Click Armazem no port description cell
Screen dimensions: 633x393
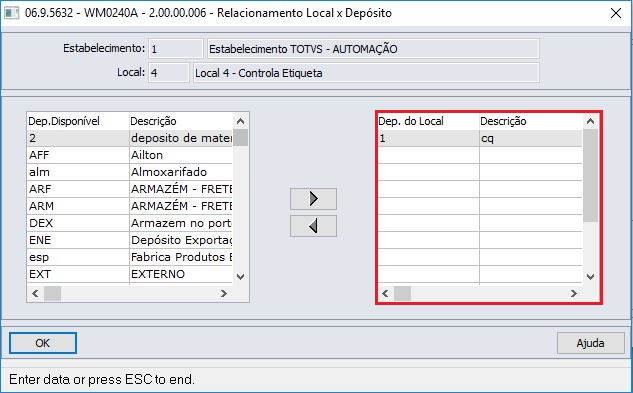[x=181, y=223]
